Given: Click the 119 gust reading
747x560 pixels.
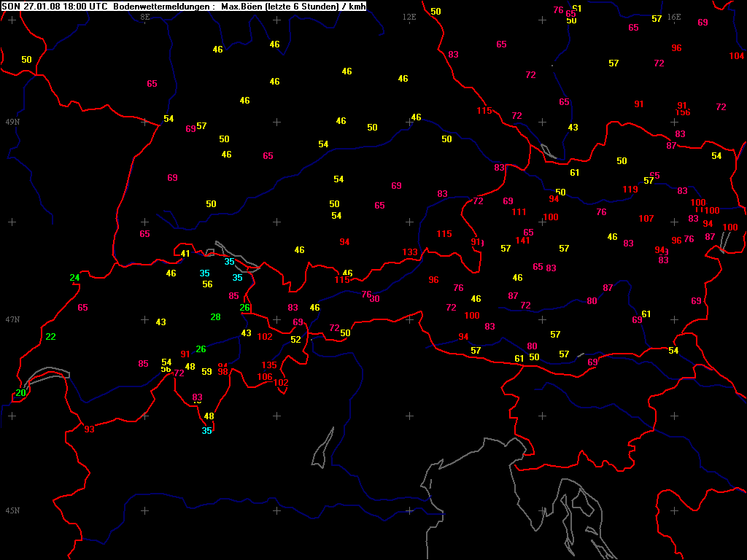Looking at the screenshot, I should point(630,190).
